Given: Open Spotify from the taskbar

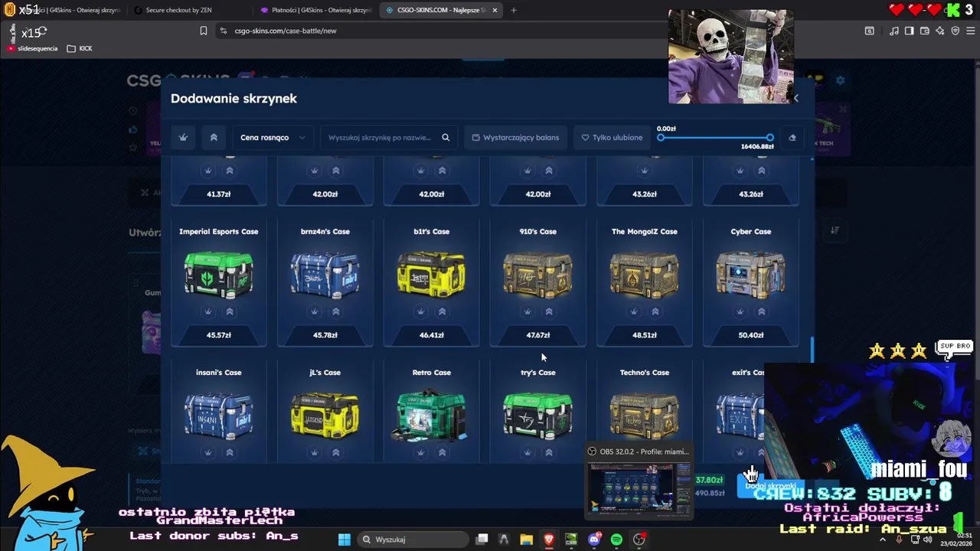Looking at the screenshot, I should (616, 540).
